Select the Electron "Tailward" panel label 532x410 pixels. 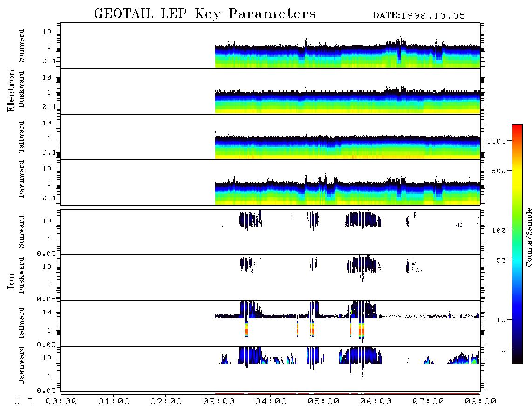[x=21, y=137]
